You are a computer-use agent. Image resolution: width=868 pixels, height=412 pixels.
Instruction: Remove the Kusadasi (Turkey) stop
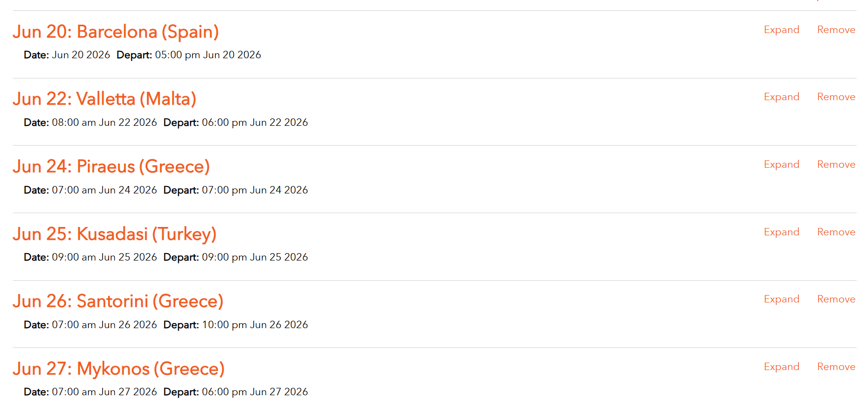tap(836, 232)
